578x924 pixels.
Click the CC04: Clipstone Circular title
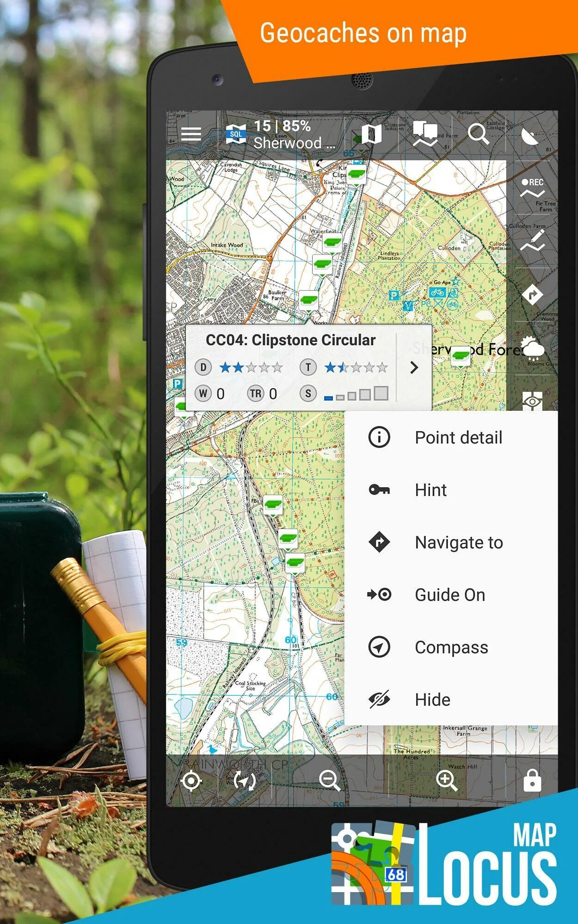click(290, 340)
